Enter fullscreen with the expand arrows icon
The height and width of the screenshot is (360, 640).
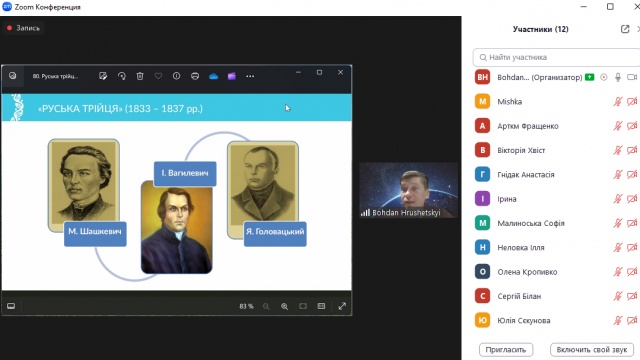pyautogui.click(x=342, y=306)
